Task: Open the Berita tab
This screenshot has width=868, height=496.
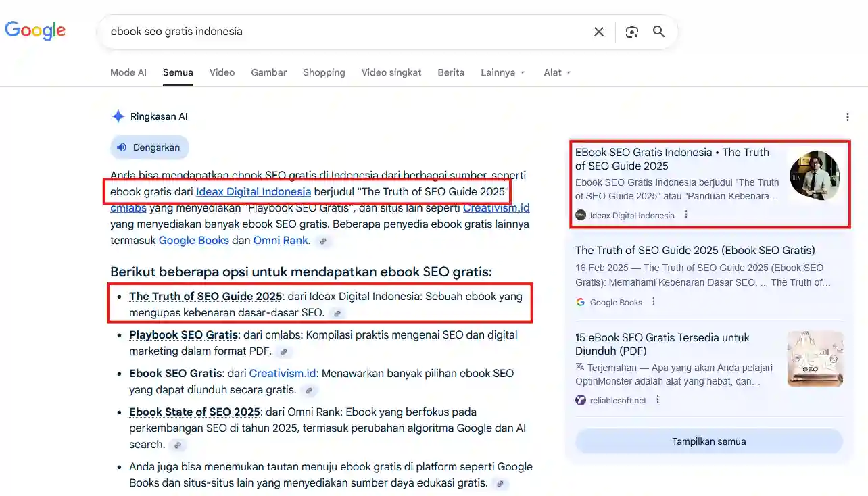Action: point(451,72)
